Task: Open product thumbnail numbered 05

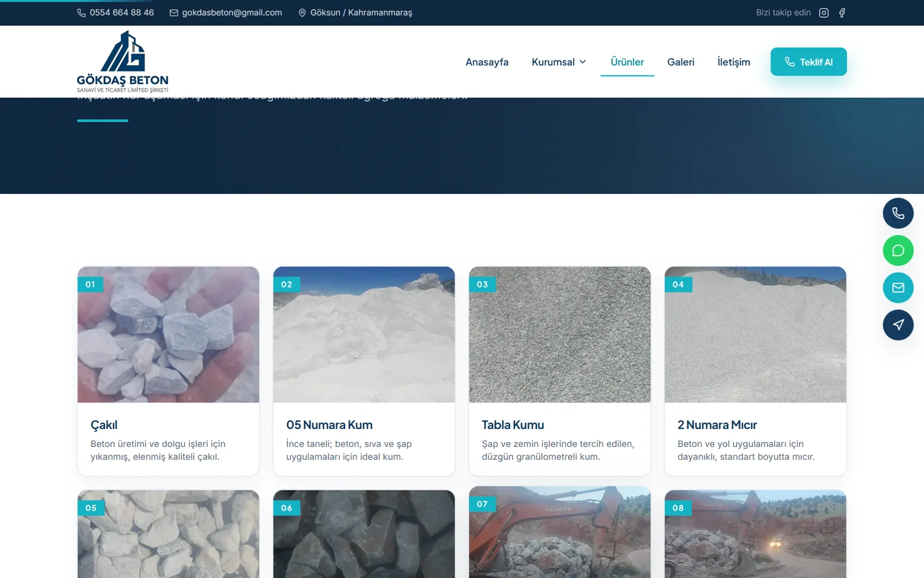Action: click(168, 534)
